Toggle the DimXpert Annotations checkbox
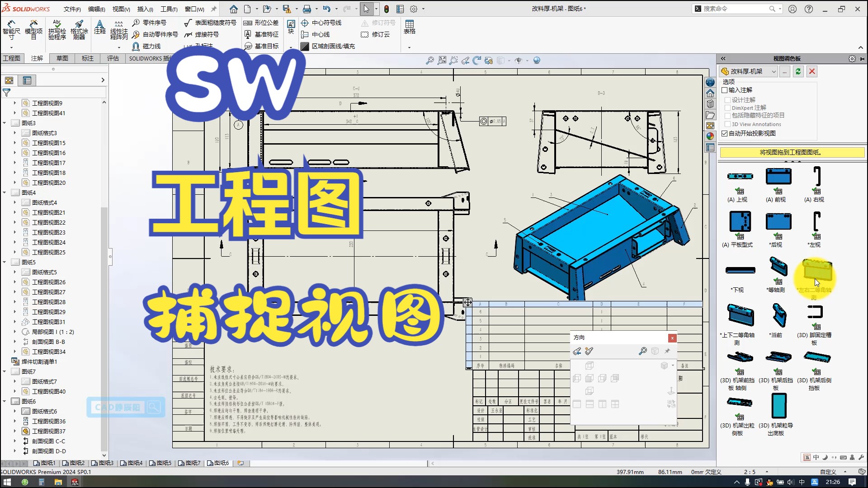868x488 pixels. [728, 108]
